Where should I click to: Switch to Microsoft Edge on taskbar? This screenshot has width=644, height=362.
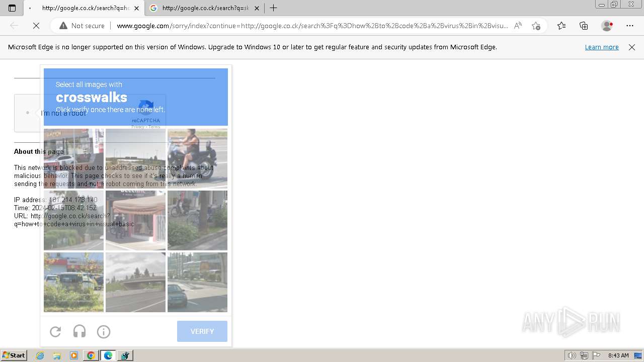point(108,355)
